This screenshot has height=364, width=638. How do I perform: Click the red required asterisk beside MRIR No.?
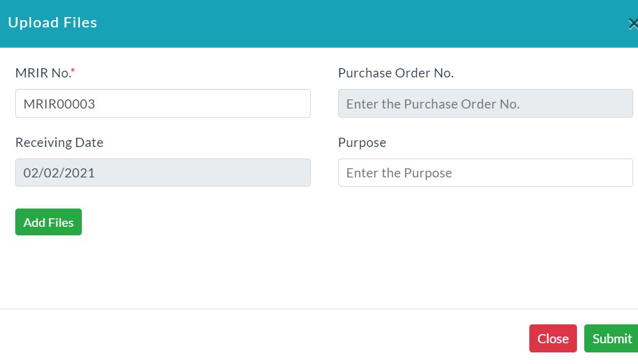pyautogui.click(x=73, y=71)
